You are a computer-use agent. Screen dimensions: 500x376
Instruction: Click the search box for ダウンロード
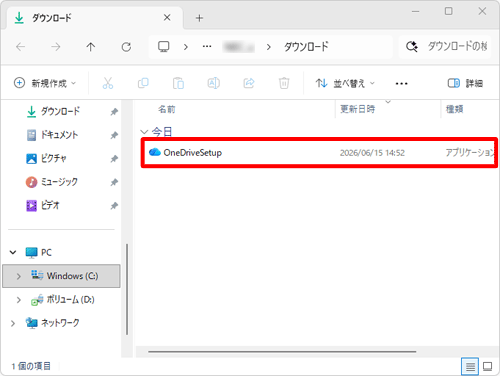click(x=445, y=47)
